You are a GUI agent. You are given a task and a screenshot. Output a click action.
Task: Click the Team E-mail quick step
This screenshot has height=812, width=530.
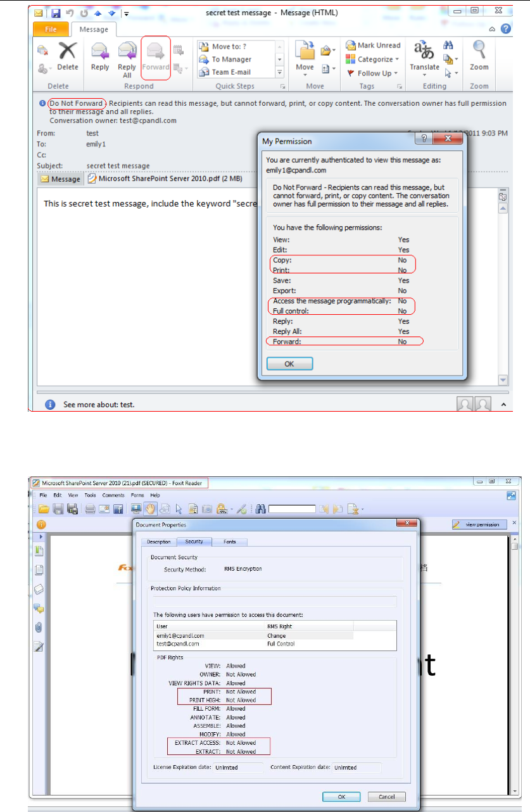235,72
